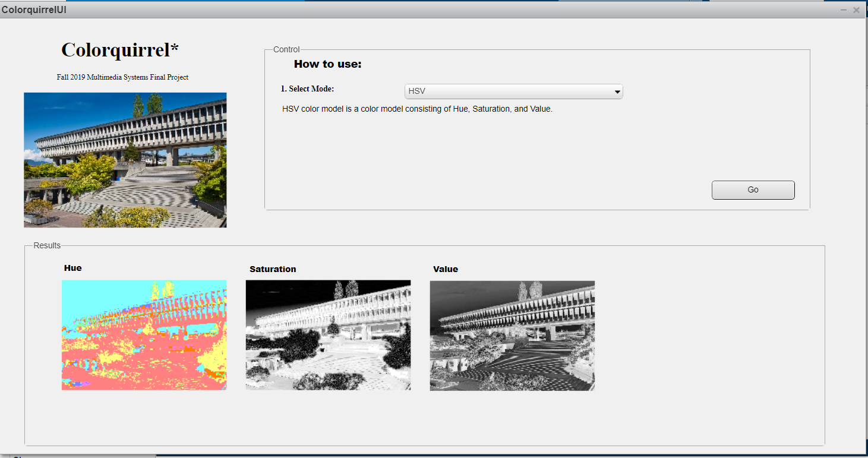Screen dimensions: 868x458
Task: Click the Fall 2019 Multimedia Systems subtitle
Action: pyautogui.click(x=122, y=77)
